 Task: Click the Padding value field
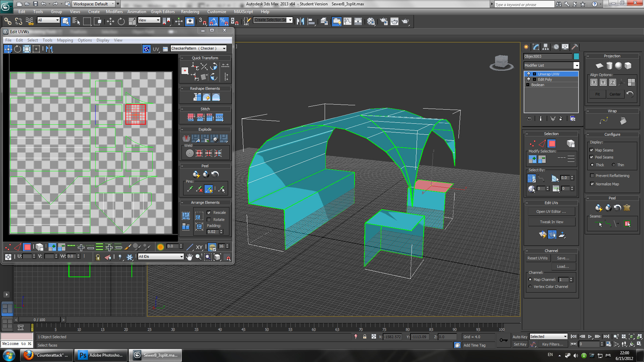pyautogui.click(x=213, y=232)
